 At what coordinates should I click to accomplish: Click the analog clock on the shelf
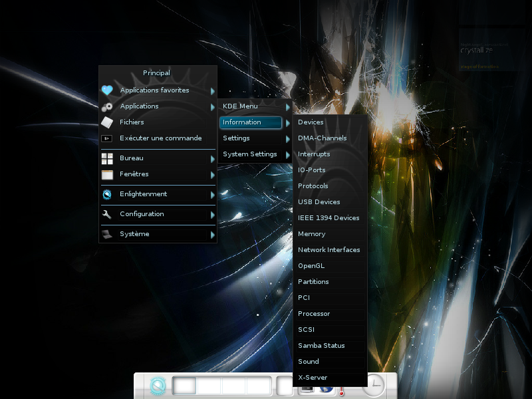[374, 386]
